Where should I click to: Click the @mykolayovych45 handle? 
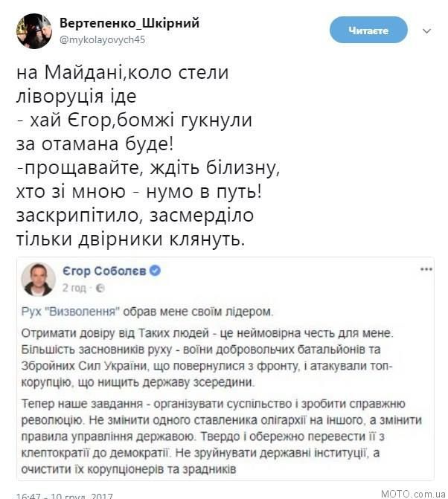point(102,39)
